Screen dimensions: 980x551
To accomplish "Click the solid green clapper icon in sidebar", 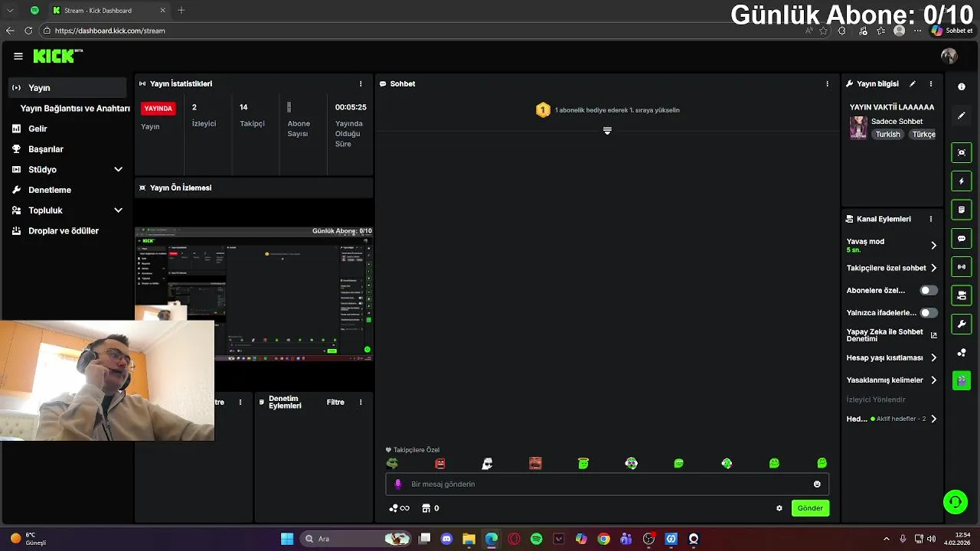I will coord(962,380).
